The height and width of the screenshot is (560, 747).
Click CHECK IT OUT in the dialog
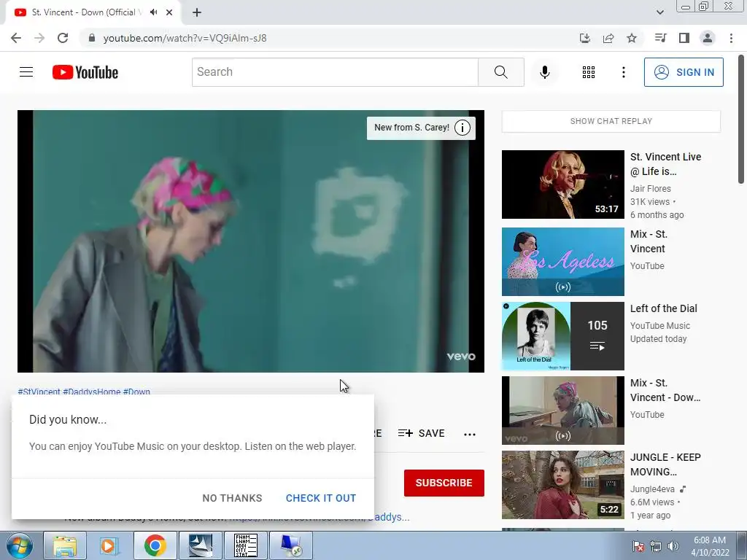321,498
